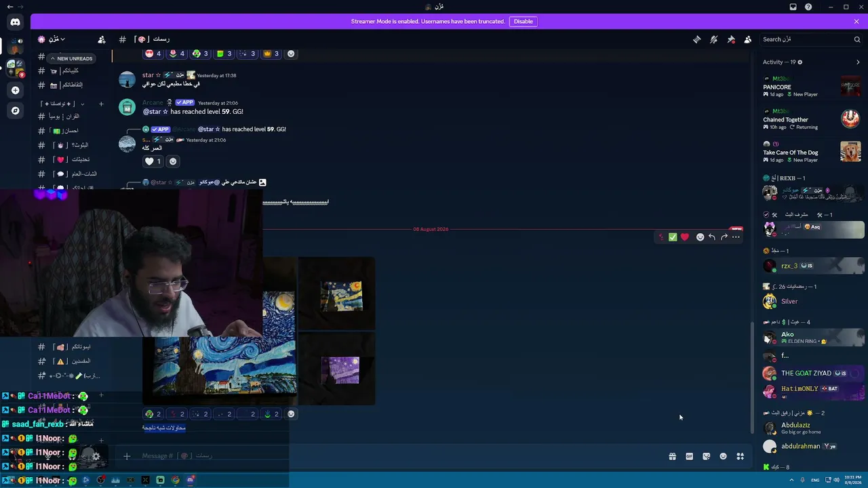
Task: Click the attach plus icon in message bar
Action: click(x=127, y=456)
